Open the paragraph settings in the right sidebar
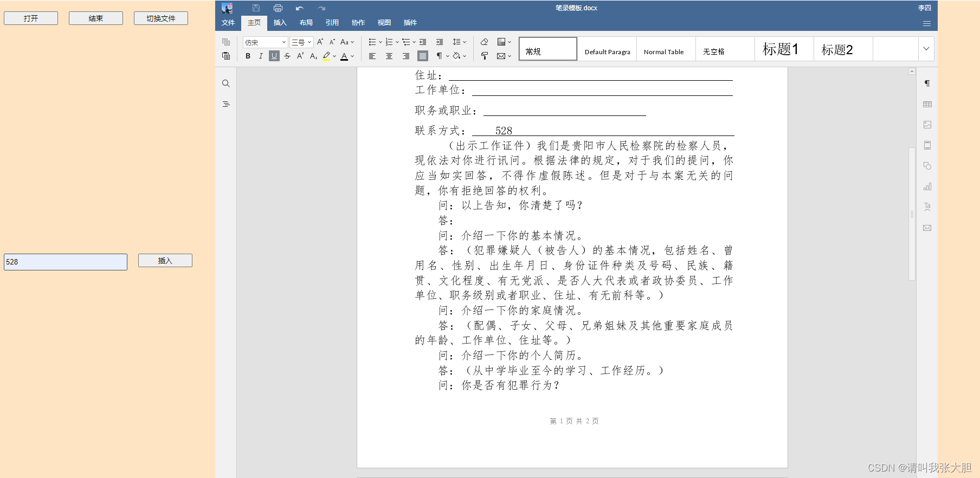Screen dimensions: 980x478 click(x=927, y=83)
